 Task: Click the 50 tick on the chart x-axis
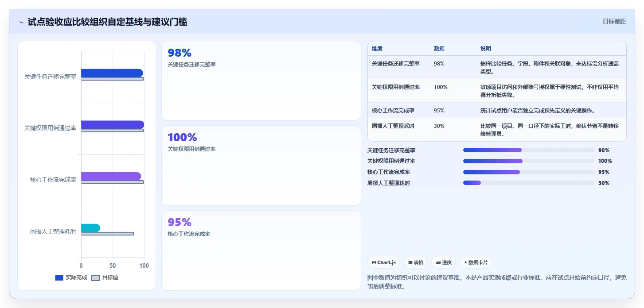(x=113, y=266)
